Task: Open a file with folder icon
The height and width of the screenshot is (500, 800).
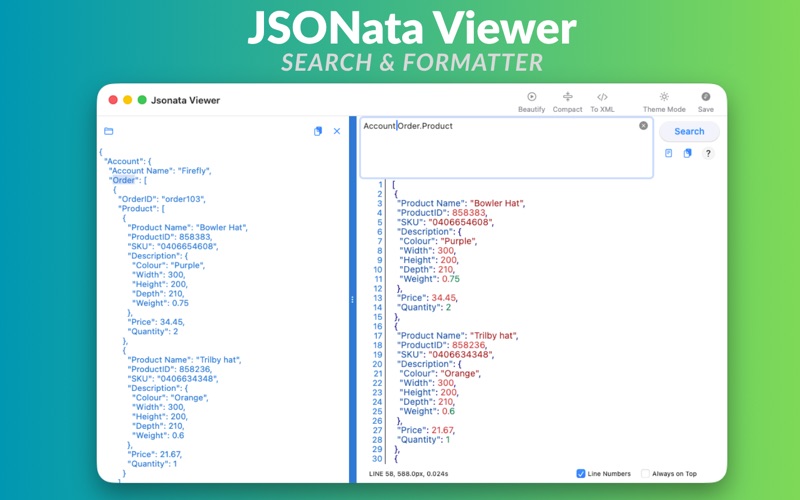Action: coord(109,131)
